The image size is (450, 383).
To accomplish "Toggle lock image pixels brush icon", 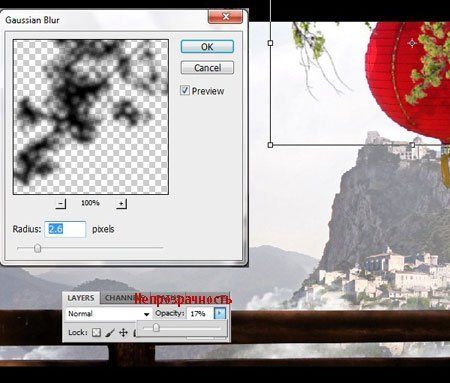I will tap(110, 332).
